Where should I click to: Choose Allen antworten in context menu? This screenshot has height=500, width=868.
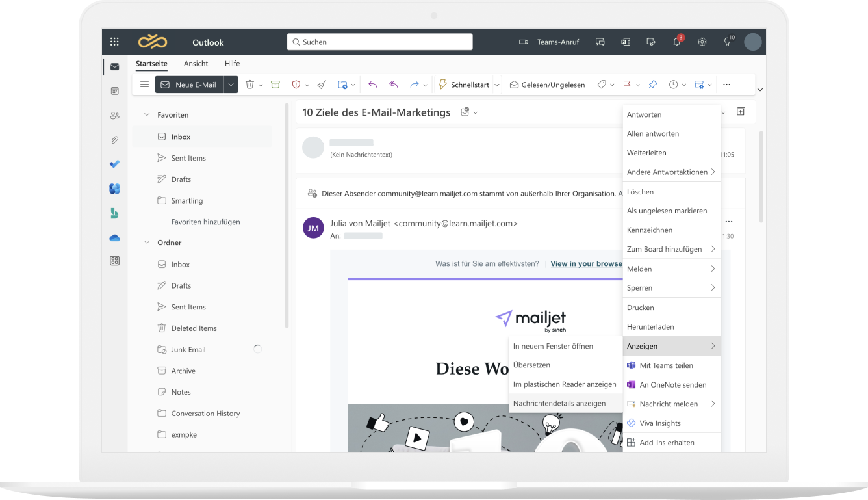(x=671, y=134)
